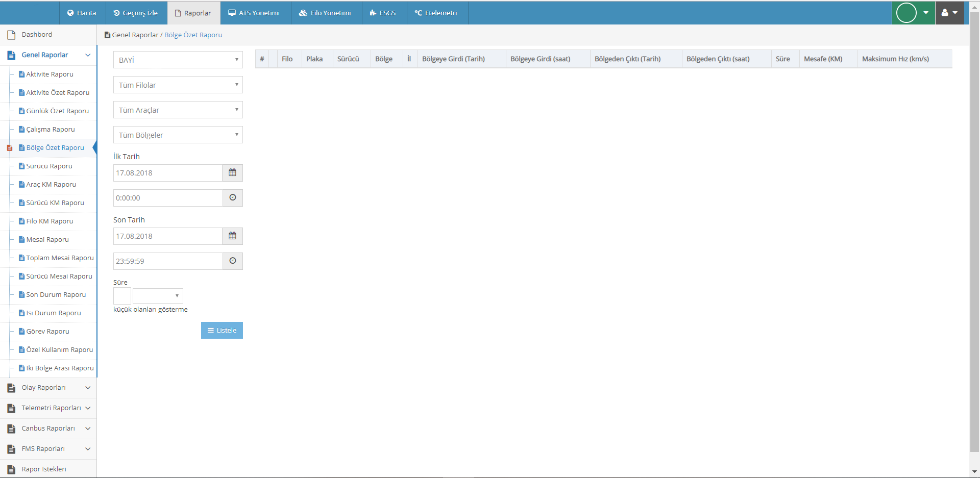Image resolution: width=980 pixels, height=478 pixels.
Task: Open the Etelemetri tab
Action: [437, 13]
